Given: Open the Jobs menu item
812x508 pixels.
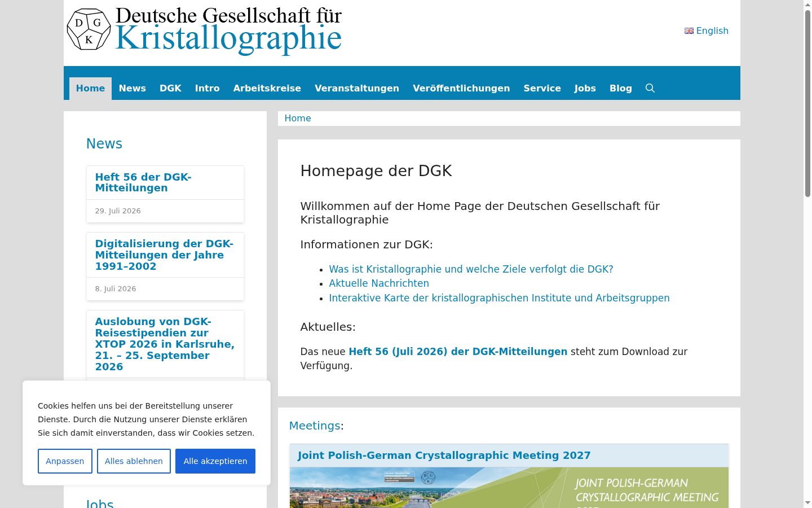Looking at the screenshot, I should coord(585,89).
